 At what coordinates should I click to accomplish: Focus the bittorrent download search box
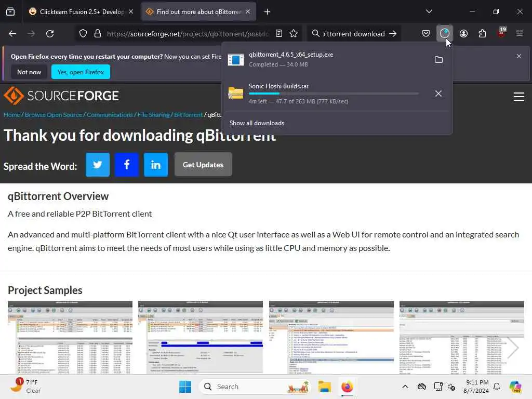(x=353, y=34)
